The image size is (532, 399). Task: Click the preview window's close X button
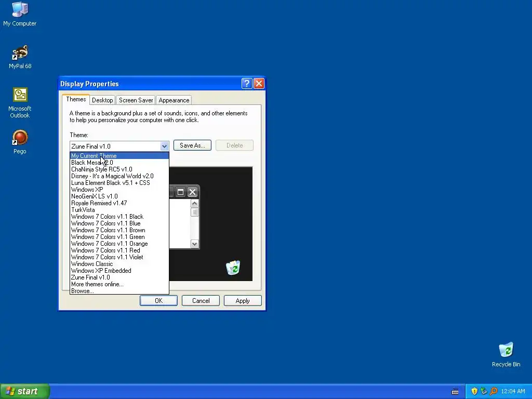click(x=192, y=192)
